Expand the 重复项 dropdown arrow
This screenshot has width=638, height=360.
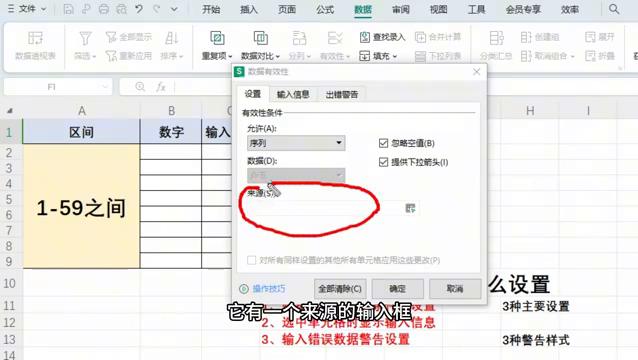click(x=230, y=56)
